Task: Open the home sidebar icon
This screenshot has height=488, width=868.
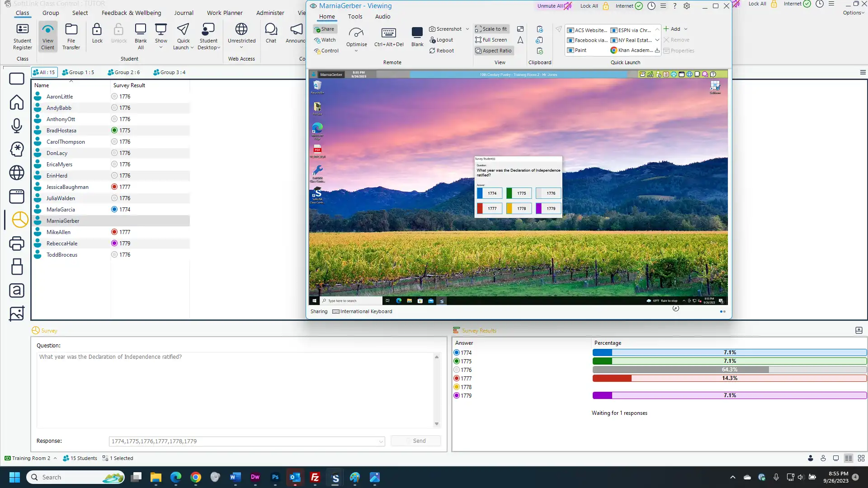Action: coord(17,102)
